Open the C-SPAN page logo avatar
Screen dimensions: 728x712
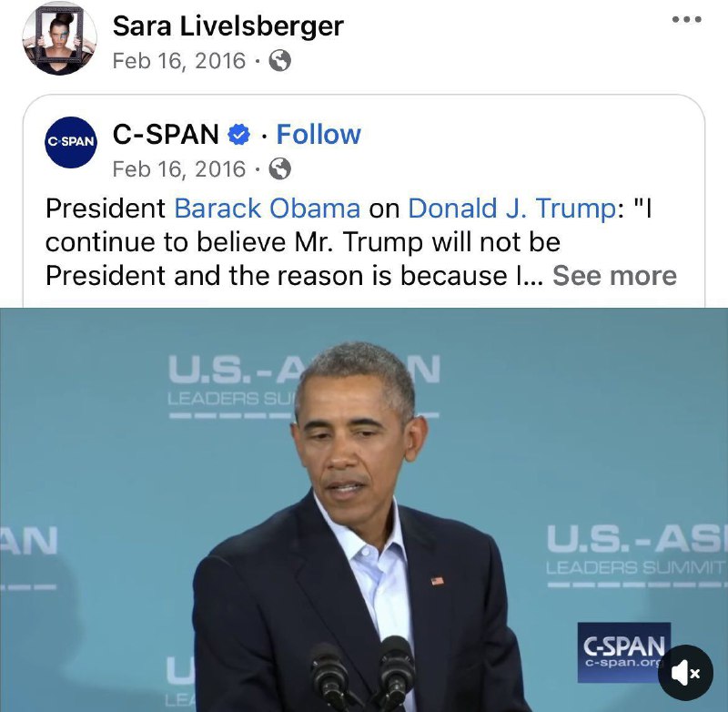tap(71, 142)
